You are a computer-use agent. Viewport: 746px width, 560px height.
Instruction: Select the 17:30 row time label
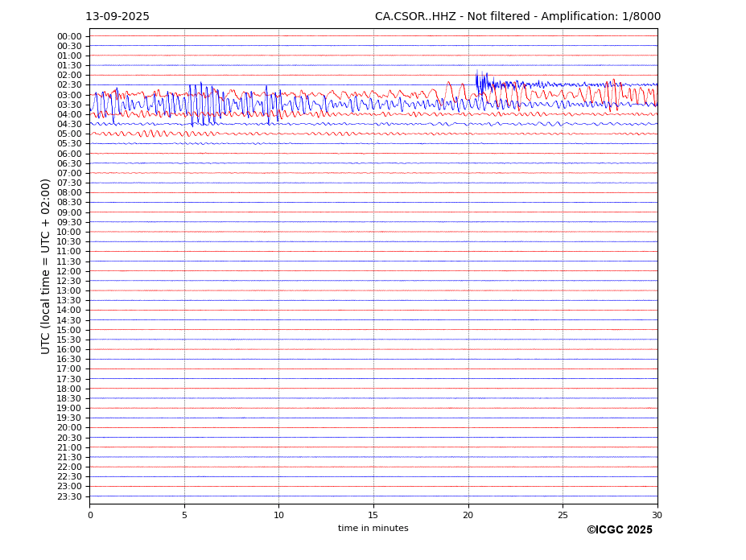(x=69, y=380)
